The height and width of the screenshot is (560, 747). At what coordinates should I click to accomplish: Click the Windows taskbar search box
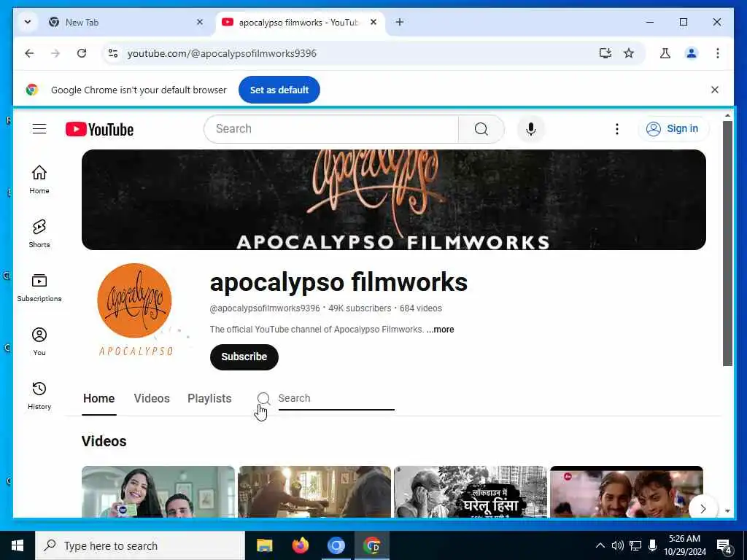[x=139, y=545]
